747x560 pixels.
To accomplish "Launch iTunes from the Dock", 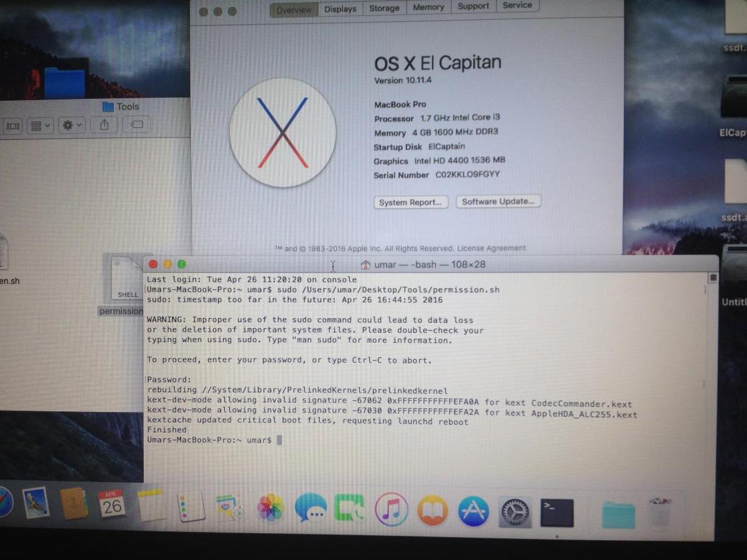I will [391, 510].
